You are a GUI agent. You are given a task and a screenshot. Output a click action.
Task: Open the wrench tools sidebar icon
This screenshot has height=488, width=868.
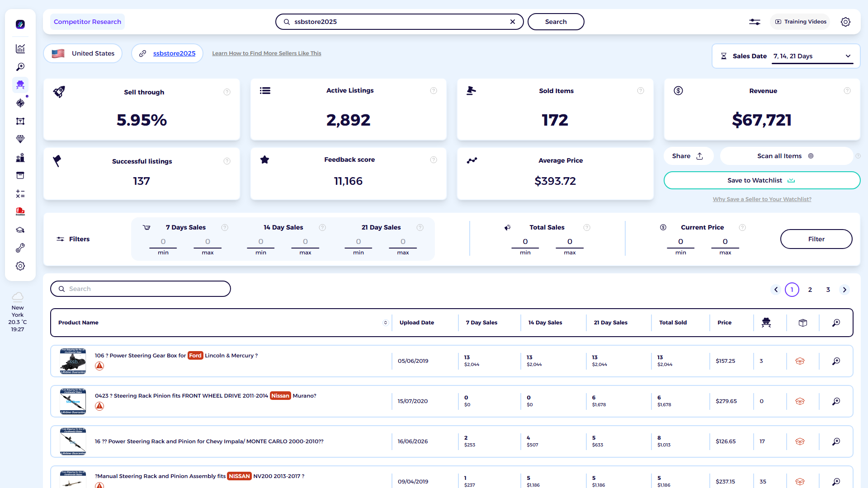(20, 248)
